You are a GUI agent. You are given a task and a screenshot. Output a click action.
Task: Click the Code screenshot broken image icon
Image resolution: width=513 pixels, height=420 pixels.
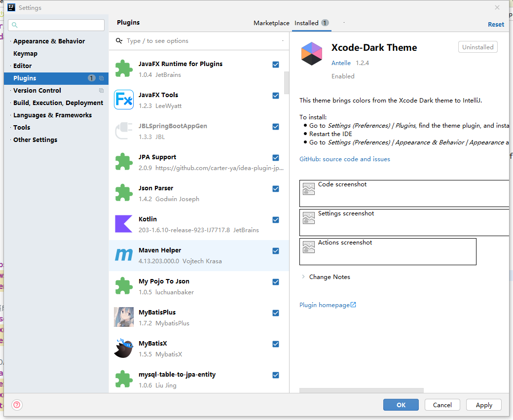point(308,189)
